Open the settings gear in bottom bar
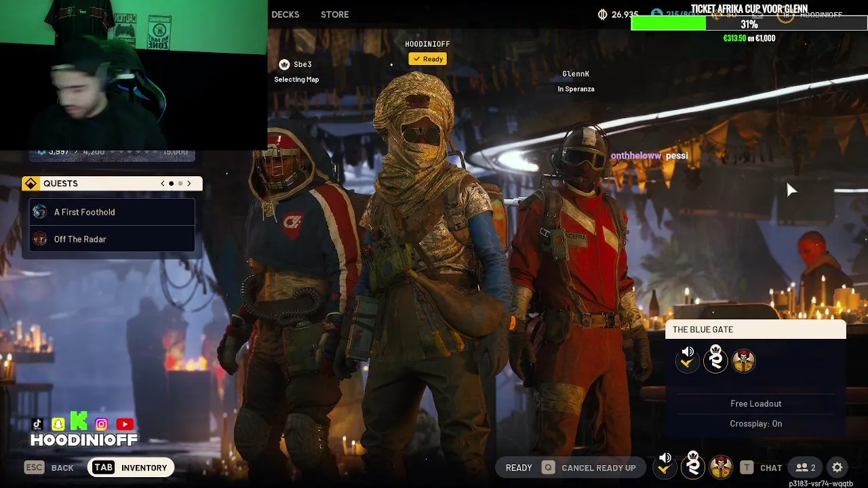Viewport: 868px width, 488px height. [x=837, y=468]
